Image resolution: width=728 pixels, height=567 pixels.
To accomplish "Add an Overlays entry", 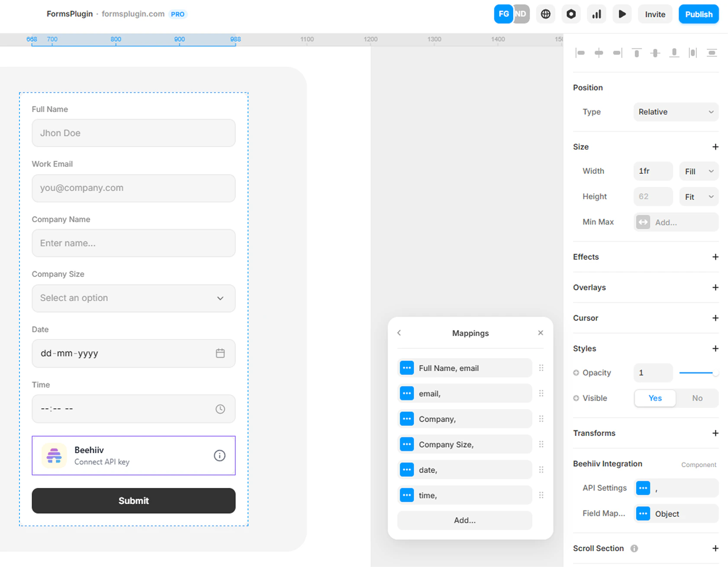I will [x=715, y=288].
